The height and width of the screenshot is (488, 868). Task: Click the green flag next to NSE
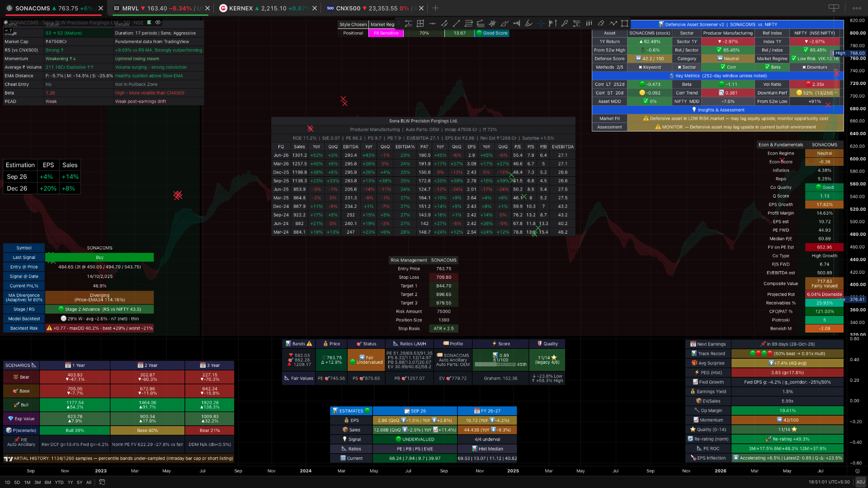[x=149, y=23]
